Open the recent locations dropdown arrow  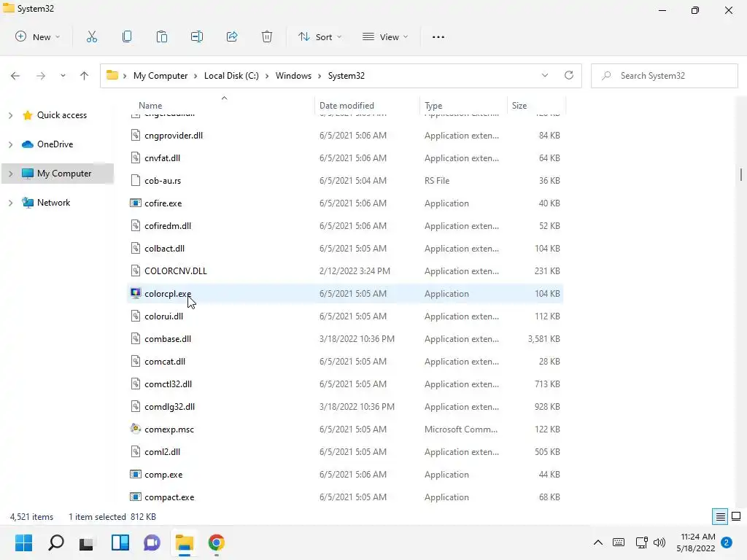click(x=63, y=76)
